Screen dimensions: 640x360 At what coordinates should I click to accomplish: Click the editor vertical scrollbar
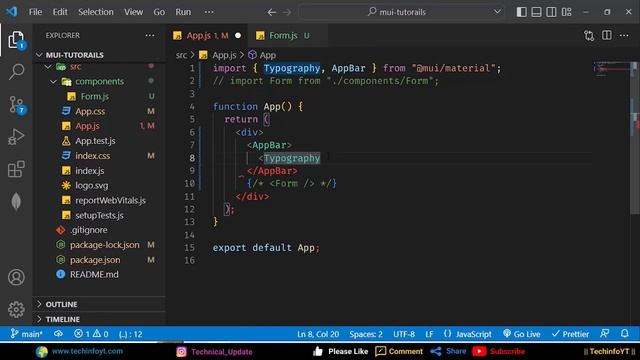(635, 138)
